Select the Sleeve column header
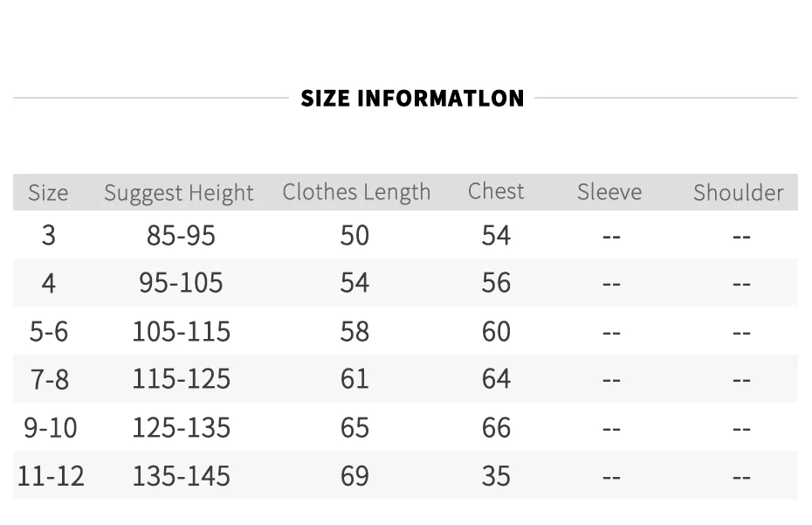 [x=609, y=192]
